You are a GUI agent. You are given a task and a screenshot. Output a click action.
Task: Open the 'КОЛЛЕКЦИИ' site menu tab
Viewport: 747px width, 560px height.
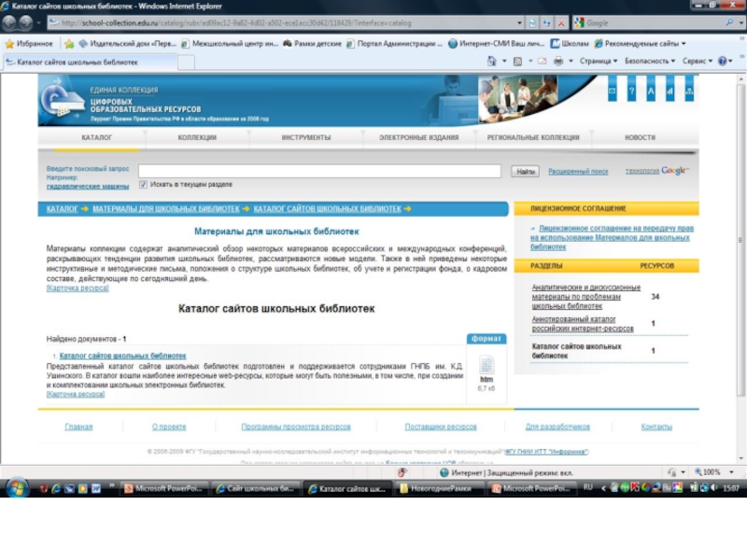197,137
